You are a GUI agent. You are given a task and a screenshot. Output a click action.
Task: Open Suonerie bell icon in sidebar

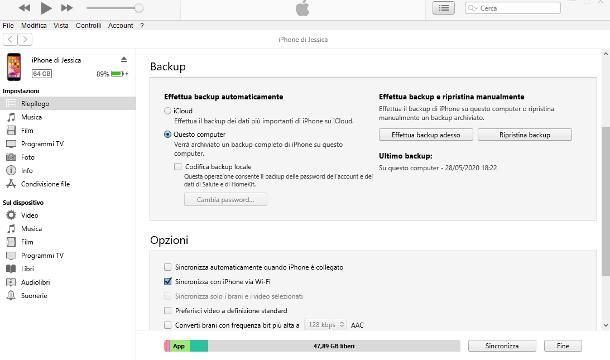coord(11,296)
